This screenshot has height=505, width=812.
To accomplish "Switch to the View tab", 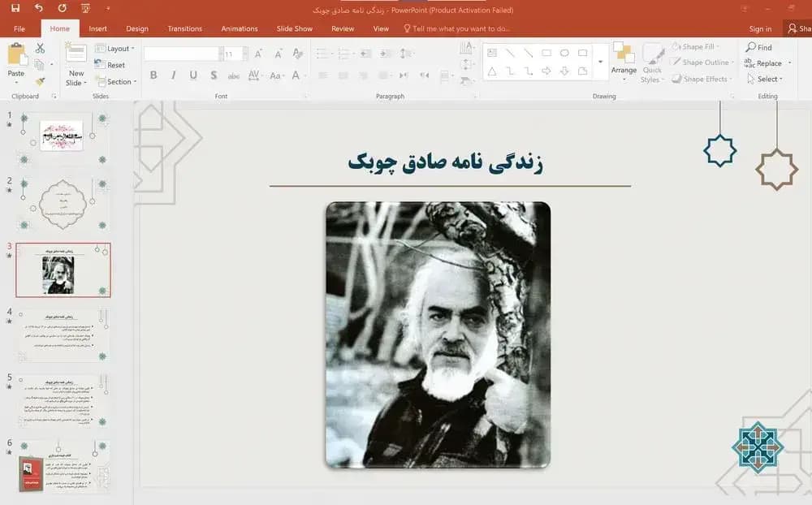I will (x=381, y=28).
